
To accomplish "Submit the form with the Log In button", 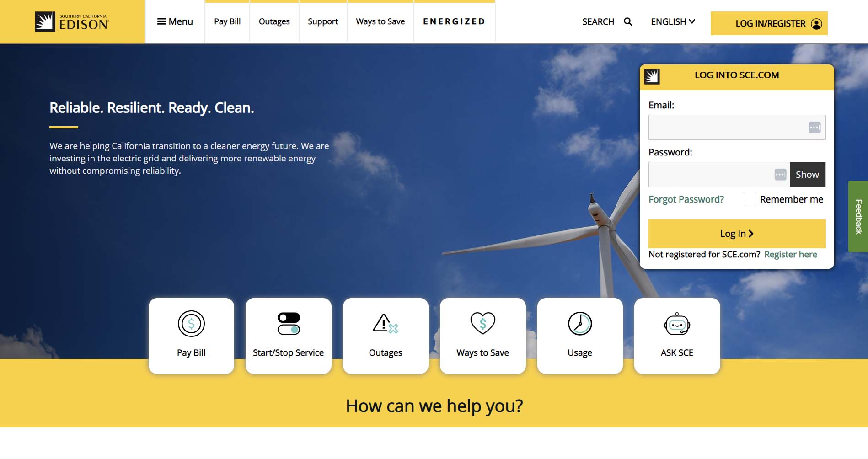I will [737, 234].
